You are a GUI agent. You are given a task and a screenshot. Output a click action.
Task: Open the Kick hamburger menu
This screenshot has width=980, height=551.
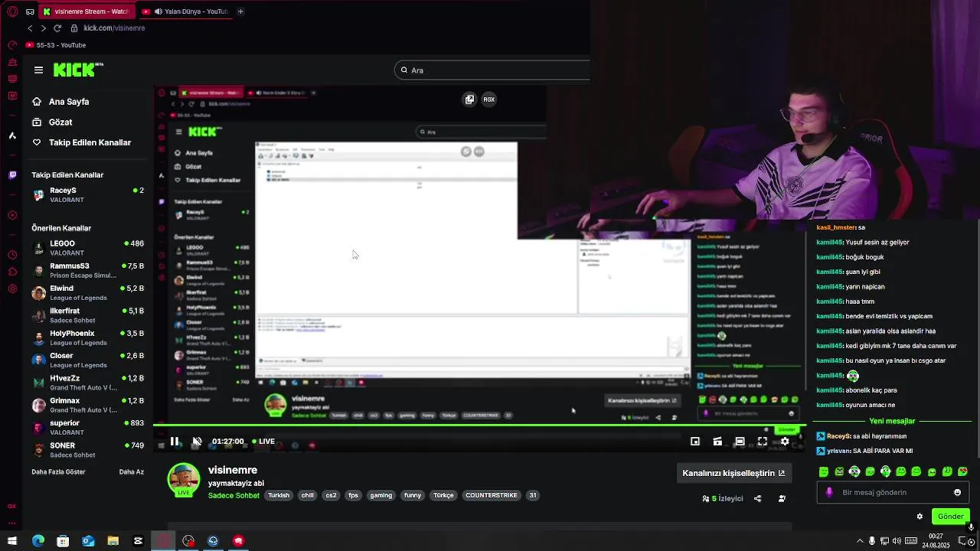(38, 70)
